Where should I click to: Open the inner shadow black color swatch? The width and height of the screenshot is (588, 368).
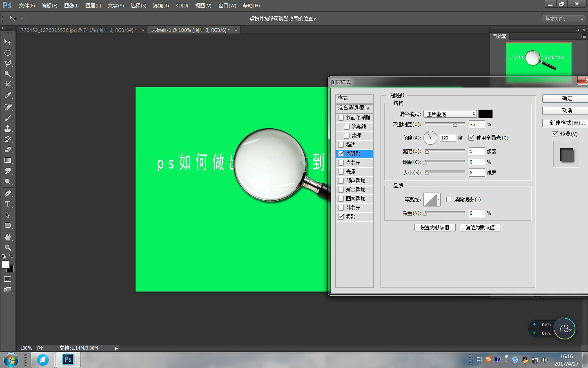pyautogui.click(x=486, y=114)
